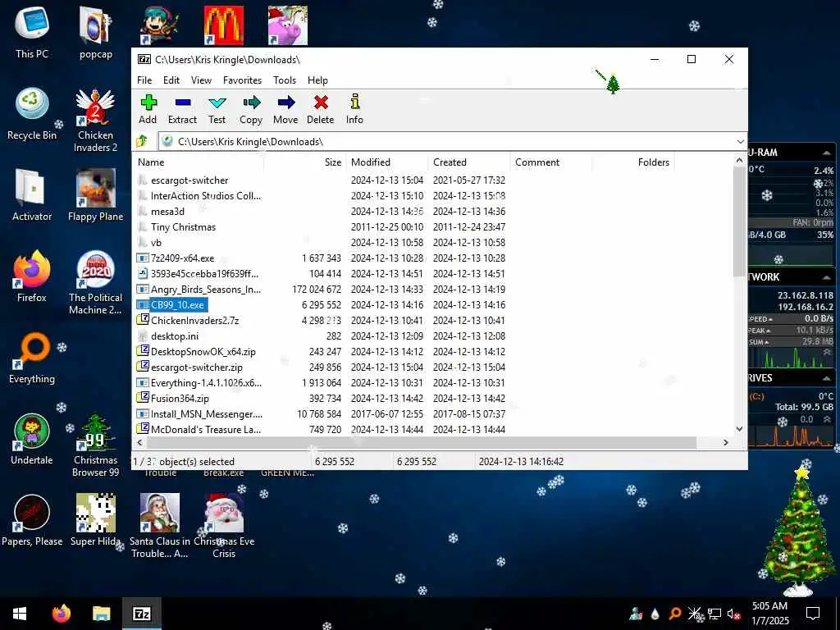Open the Windows Start button
Viewport: 840px width, 630px height.
[20, 614]
